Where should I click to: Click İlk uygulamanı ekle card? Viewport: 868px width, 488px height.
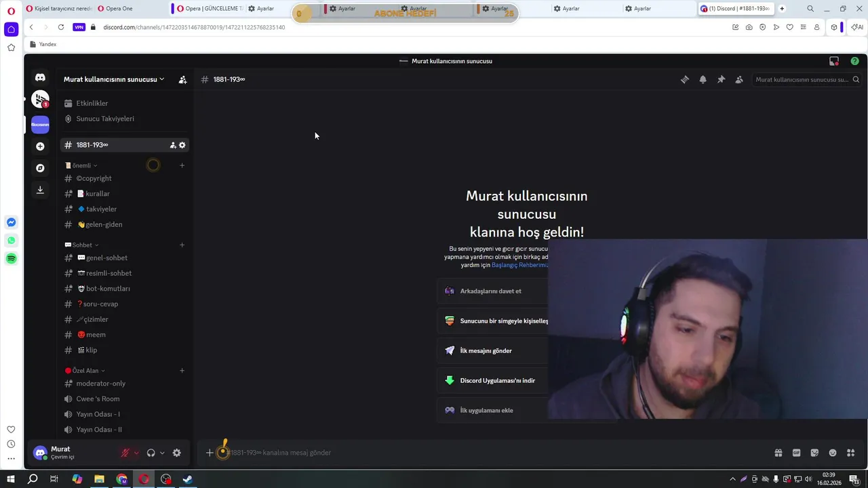point(493,410)
